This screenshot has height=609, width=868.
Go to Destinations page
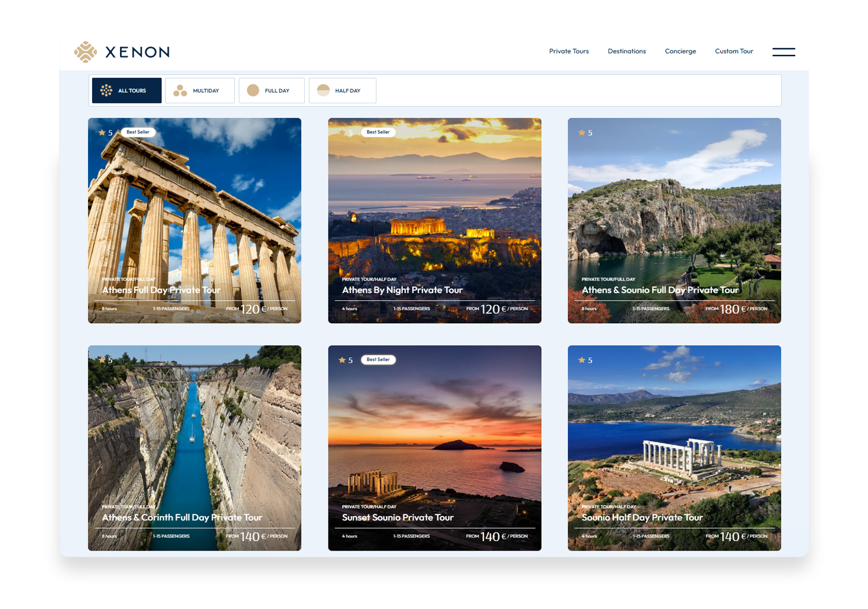626,51
